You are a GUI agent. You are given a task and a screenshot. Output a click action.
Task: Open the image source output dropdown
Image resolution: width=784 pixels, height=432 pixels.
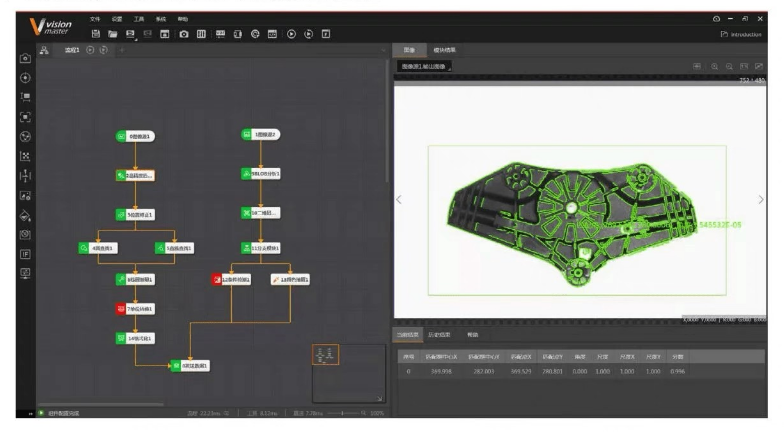(425, 66)
